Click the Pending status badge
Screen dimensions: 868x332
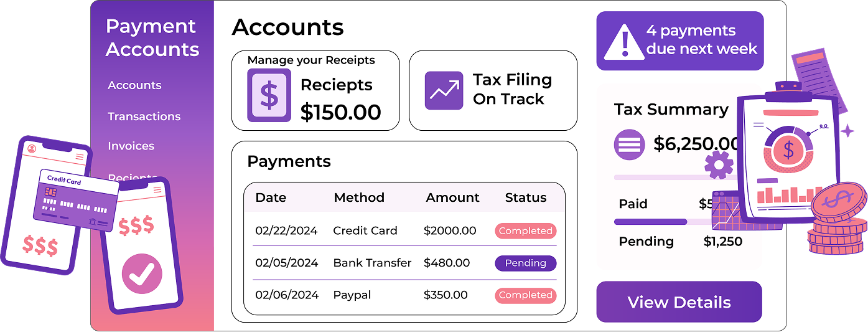point(525,263)
